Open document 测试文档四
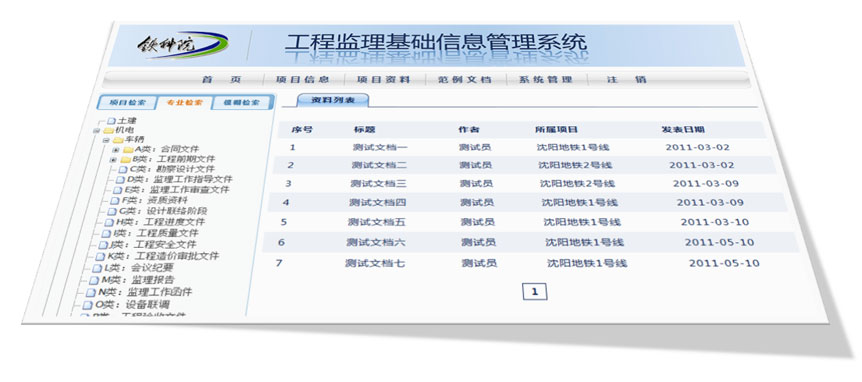Image resolution: width=862 pixels, height=382 pixels. coord(378,202)
